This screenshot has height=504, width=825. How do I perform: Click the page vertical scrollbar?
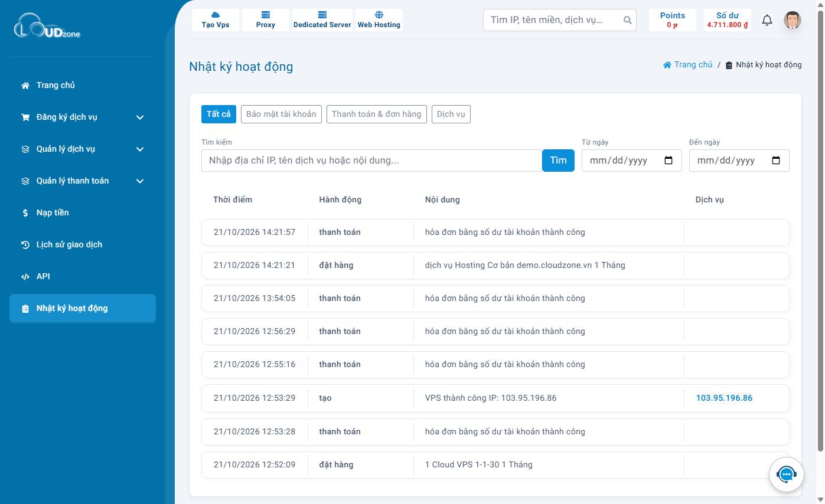click(820, 230)
